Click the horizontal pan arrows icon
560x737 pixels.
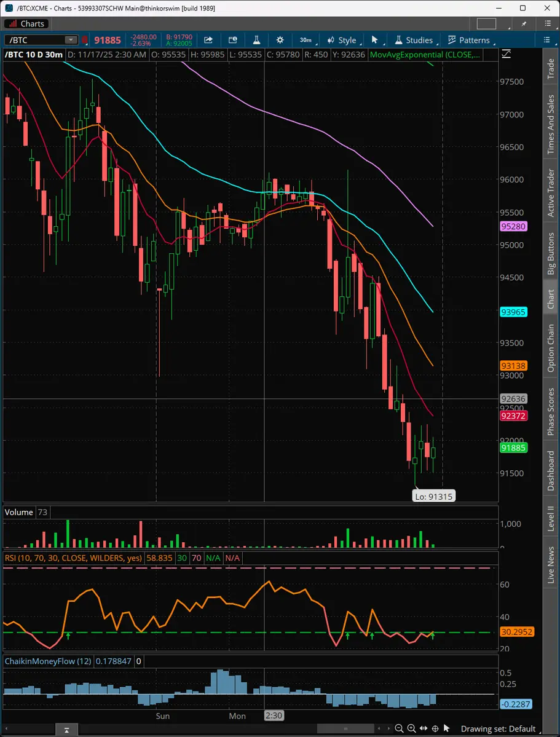[423, 728]
